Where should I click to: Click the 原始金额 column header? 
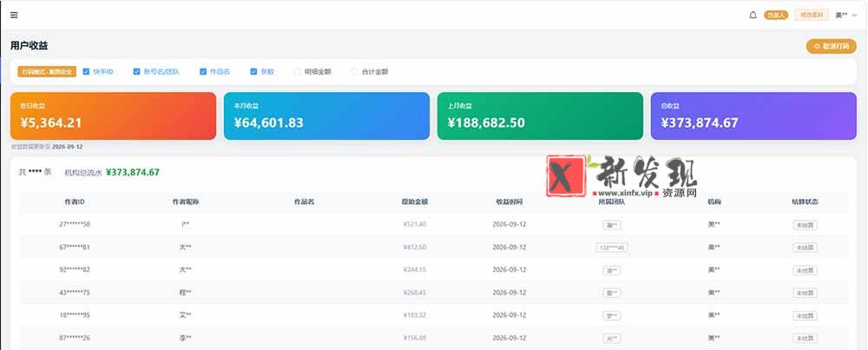(x=415, y=202)
